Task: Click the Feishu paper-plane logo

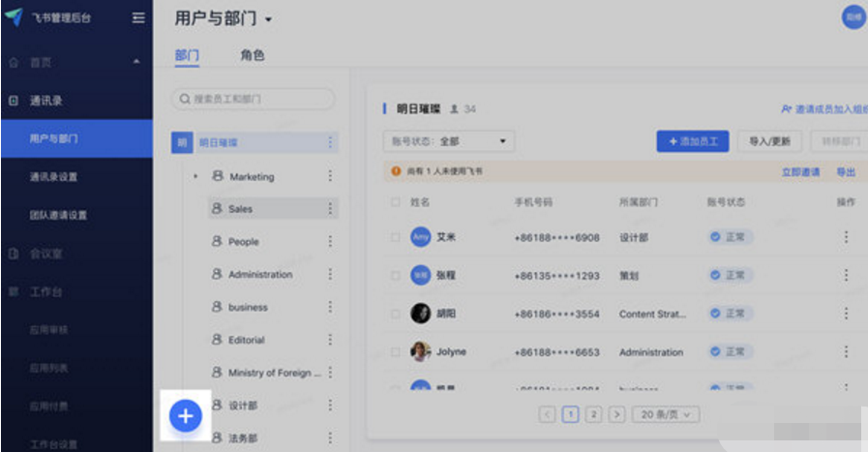Action: (x=14, y=16)
